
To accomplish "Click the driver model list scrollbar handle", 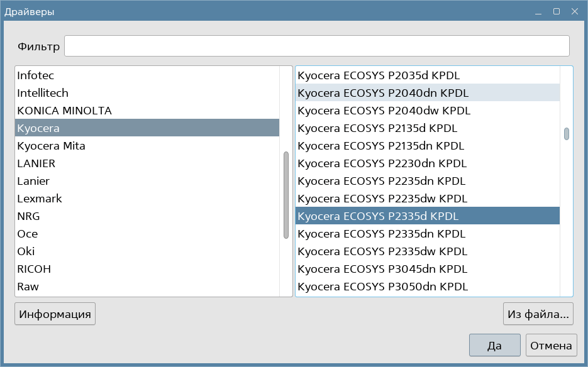I will 567,134.
